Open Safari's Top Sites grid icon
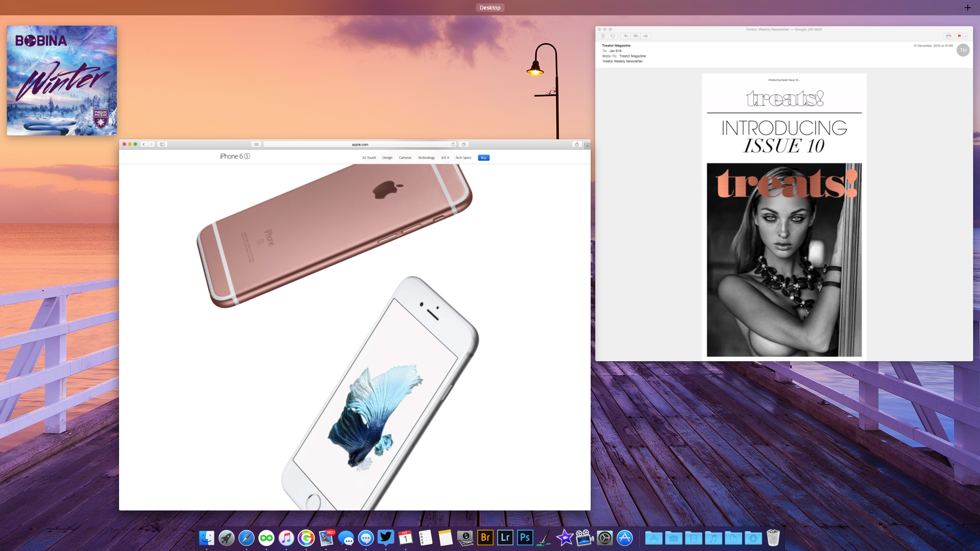The image size is (980, 551). (x=256, y=144)
